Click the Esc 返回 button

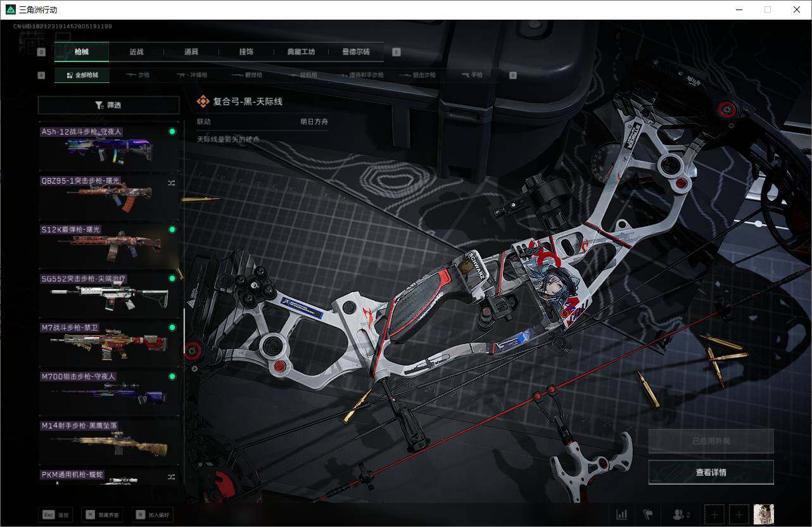pyautogui.click(x=56, y=515)
